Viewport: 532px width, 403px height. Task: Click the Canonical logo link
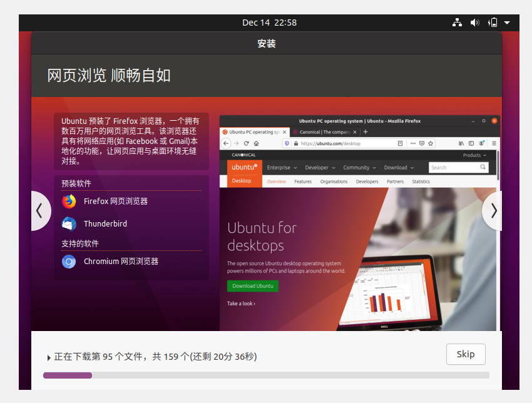[x=243, y=155]
